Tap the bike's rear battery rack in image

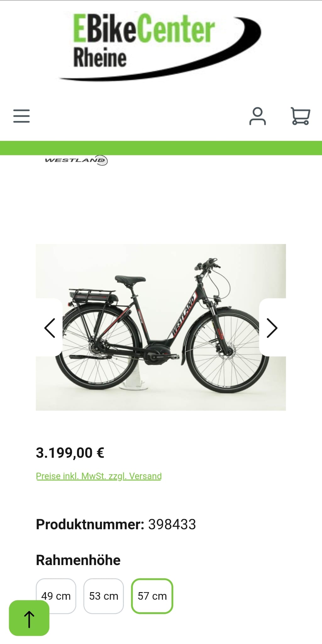(x=93, y=296)
